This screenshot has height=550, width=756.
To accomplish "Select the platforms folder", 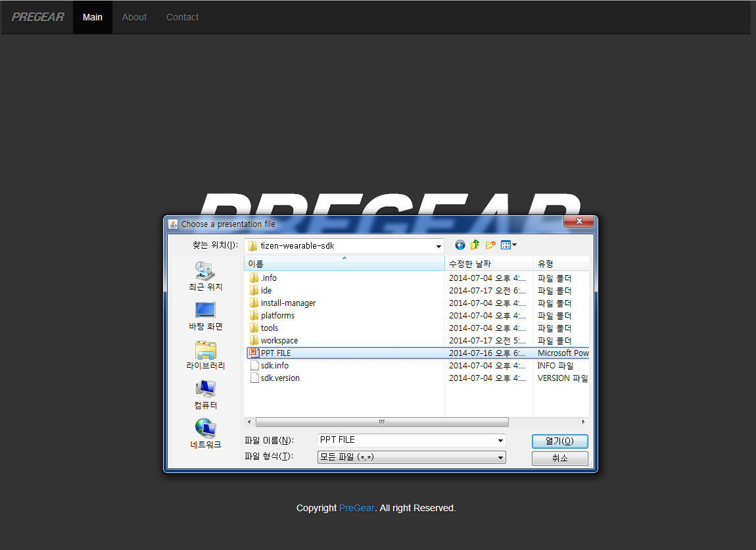I will (x=272, y=316).
